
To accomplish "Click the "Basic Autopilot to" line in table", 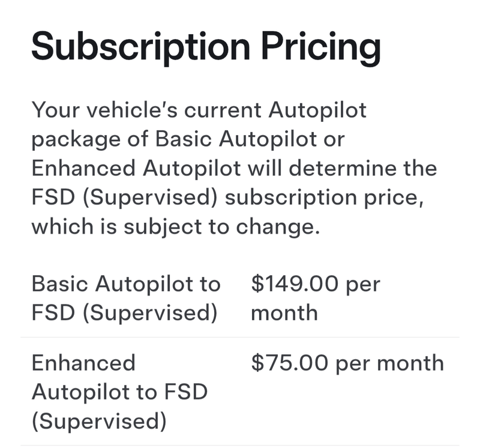I will pyautogui.click(x=125, y=283).
